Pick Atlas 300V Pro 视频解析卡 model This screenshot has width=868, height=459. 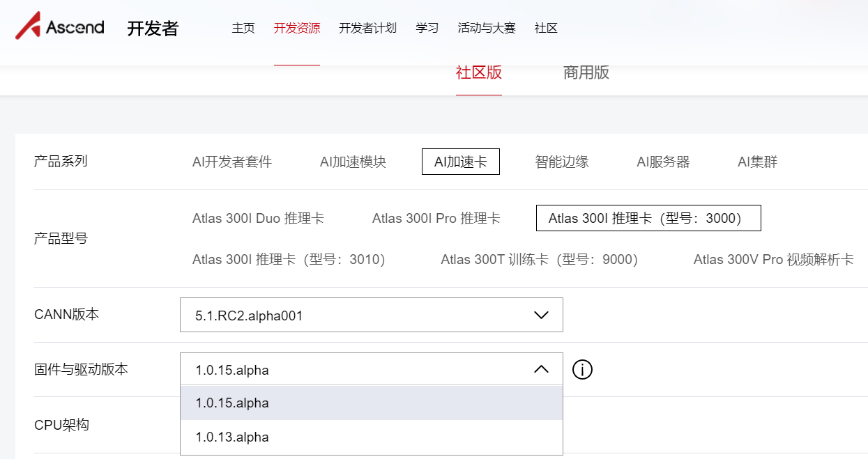pos(773,260)
